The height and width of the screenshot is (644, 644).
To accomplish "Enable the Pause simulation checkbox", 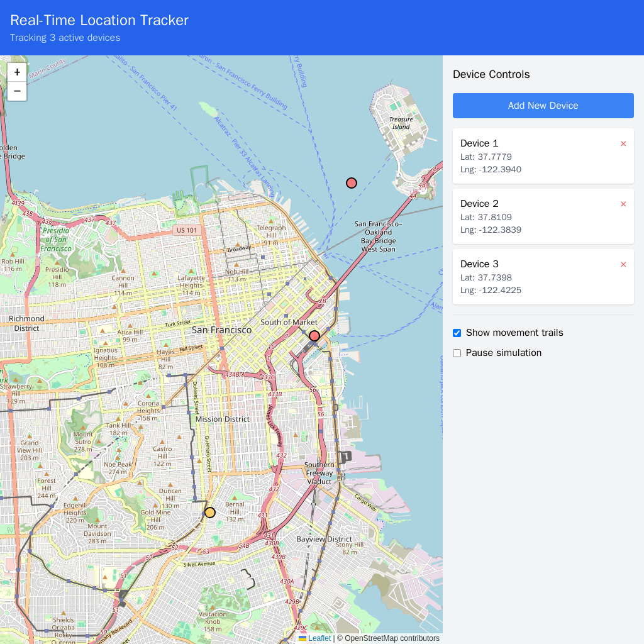I will [x=457, y=353].
